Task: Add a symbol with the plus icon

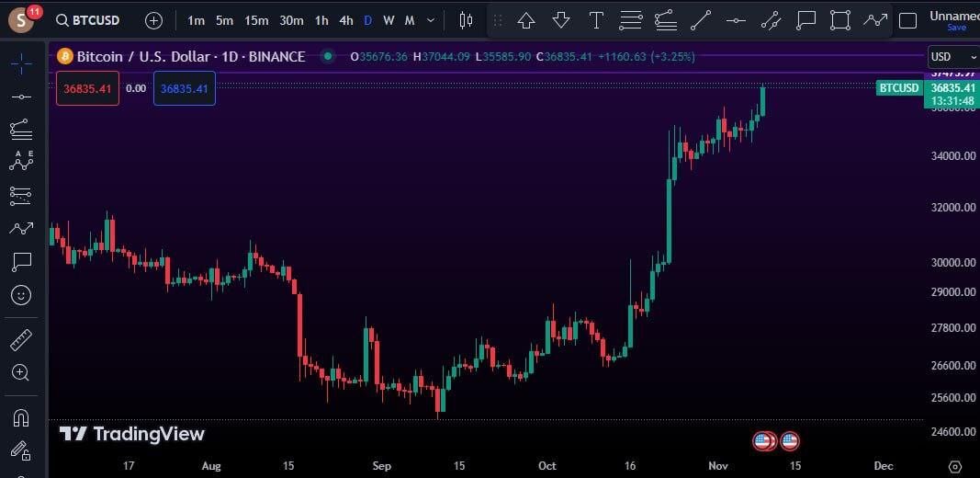Action: [153, 20]
